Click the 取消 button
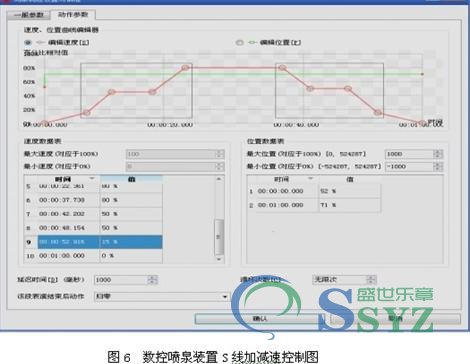470x364 pixels. click(395, 319)
